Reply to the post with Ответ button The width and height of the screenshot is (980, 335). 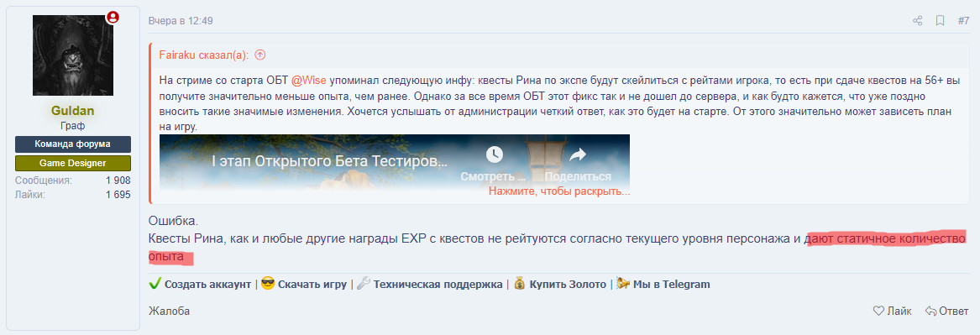946,311
